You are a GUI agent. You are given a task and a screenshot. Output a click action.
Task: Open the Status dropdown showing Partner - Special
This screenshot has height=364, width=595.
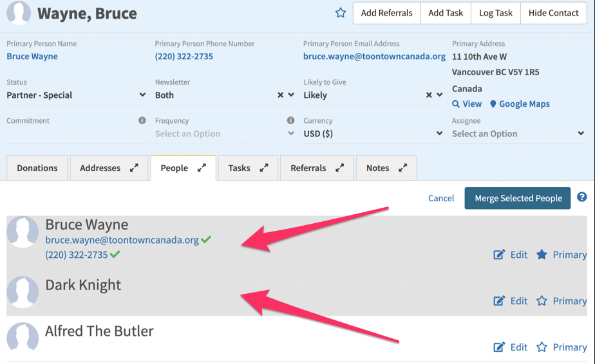click(x=76, y=95)
